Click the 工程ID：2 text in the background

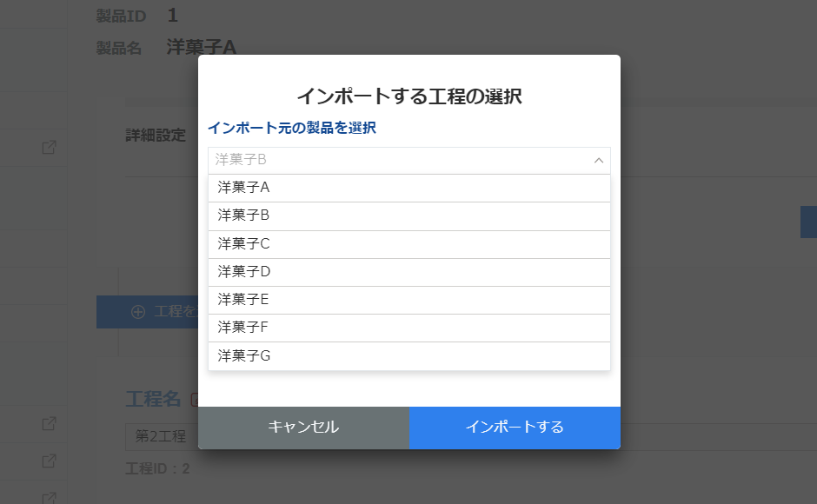(x=157, y=468)
